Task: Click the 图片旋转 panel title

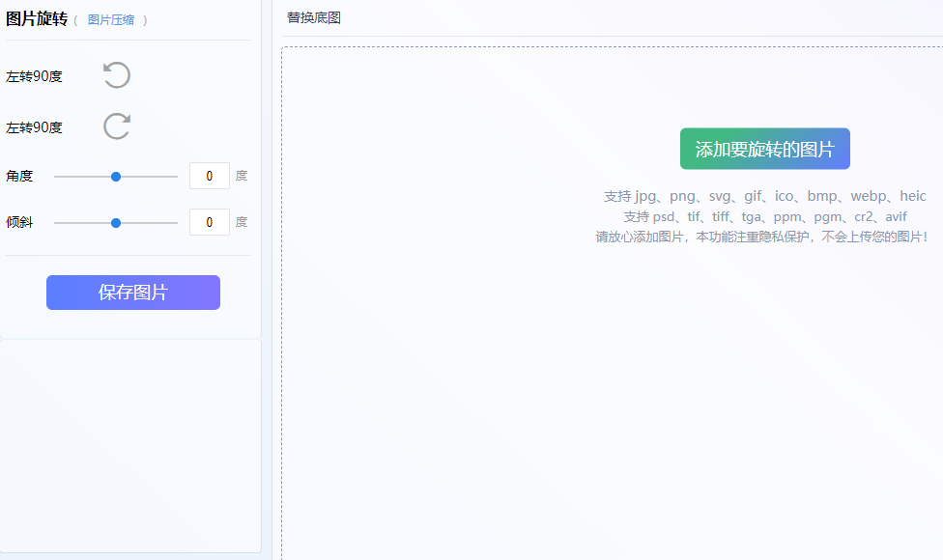Action: coord(35,18)
